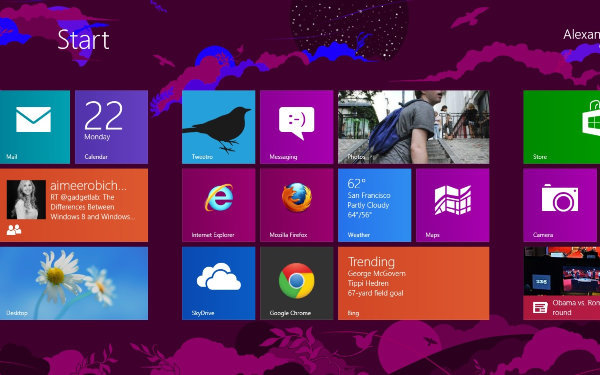600x375 pixels.
Task: Launch Mozilla Firefox tile
Action: click(x=297, y=205)
